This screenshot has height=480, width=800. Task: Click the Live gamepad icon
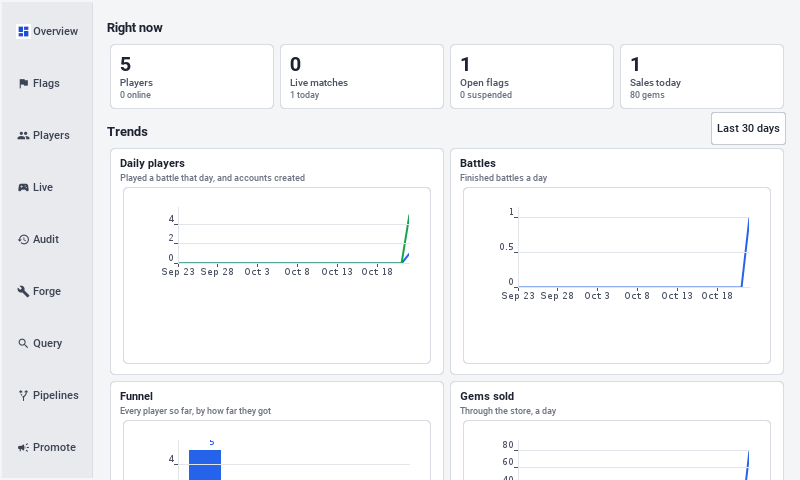(x=23, y=188)
